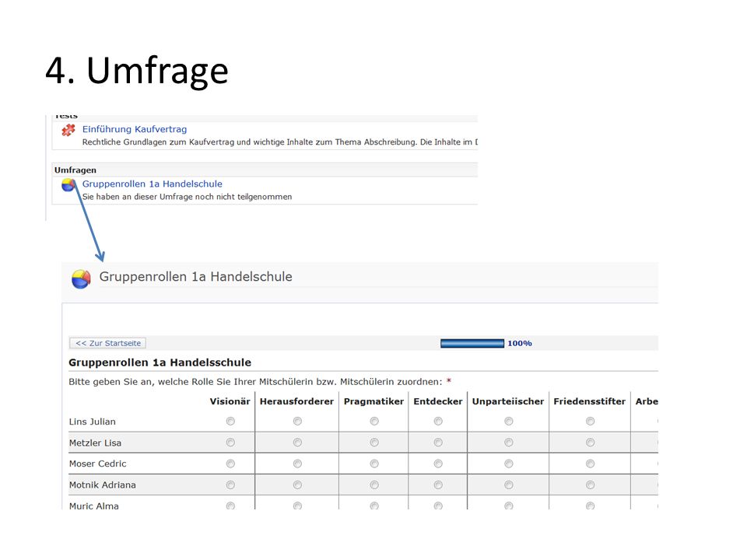Click the 100% survey progress bar
Screen dimensions: 747x560
point(472,343)
